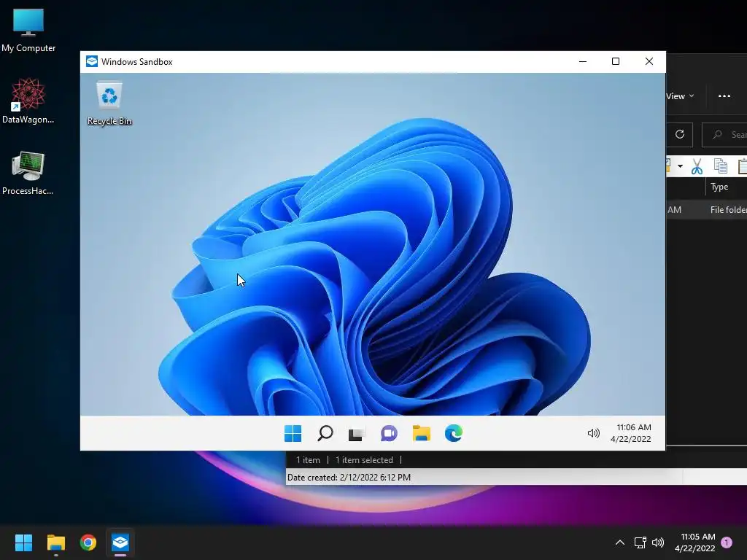Click the host volume tray icon
The image size is (747, 560).
click(x=658, y=542)
